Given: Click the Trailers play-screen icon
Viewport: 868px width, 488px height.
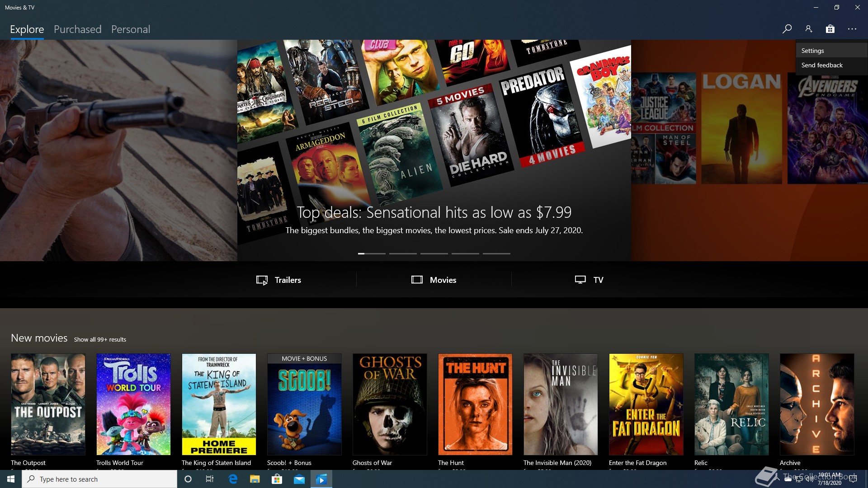Looking at the screenshot, I should click(262, 280).
